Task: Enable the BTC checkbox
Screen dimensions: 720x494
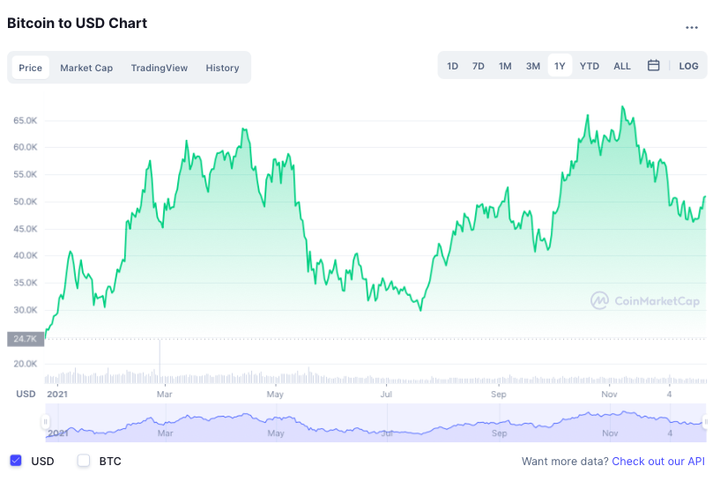Action: click(x=84, y=461)
